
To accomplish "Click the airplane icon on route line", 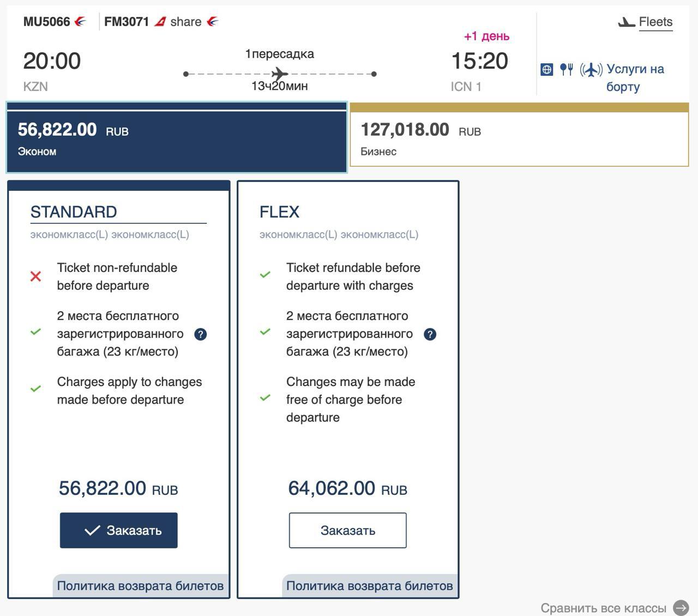I will 280,74.
